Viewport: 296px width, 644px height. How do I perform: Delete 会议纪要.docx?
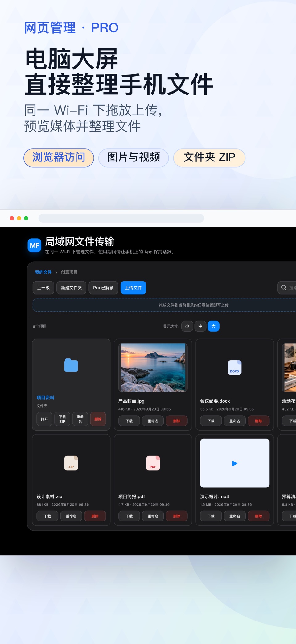coord(259,421)
